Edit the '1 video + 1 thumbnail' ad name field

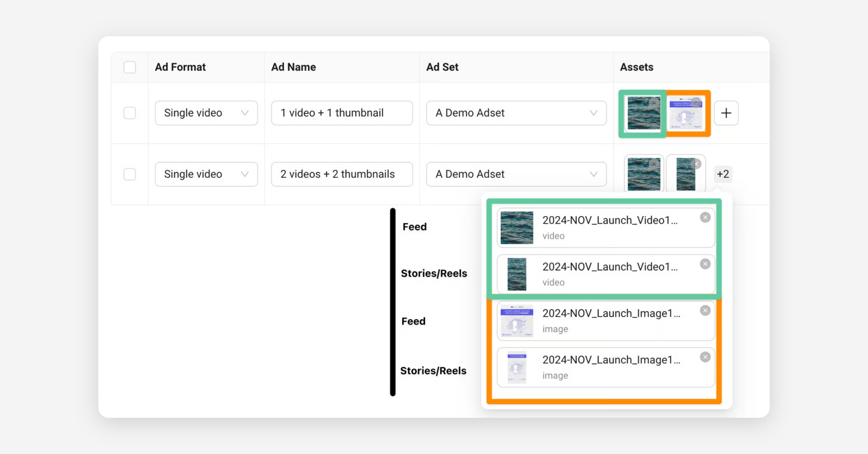tap(341, 113)
